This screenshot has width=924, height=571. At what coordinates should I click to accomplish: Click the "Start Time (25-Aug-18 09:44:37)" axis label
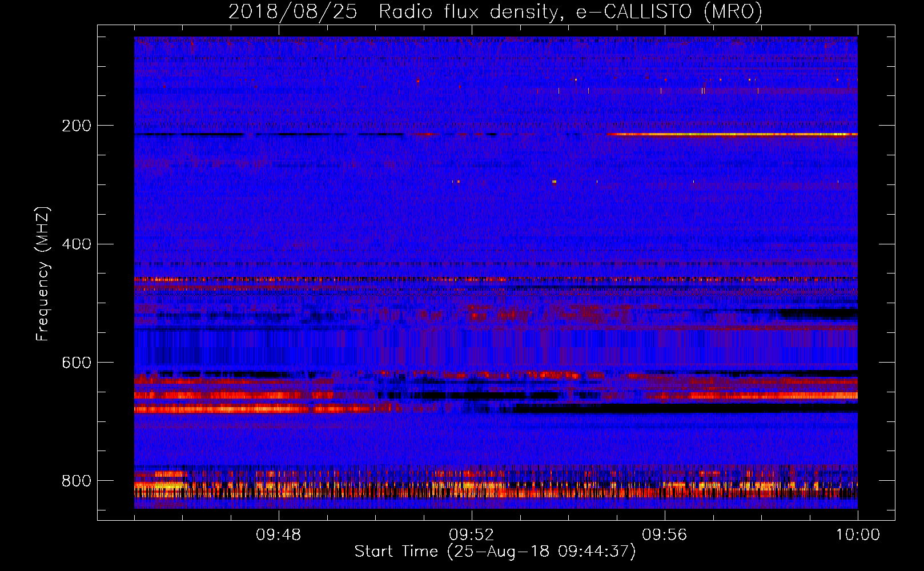click(495, 552)
